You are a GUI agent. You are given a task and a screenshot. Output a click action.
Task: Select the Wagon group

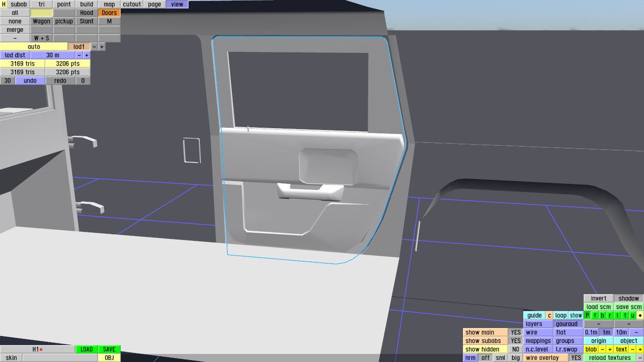tap(41, 21)
